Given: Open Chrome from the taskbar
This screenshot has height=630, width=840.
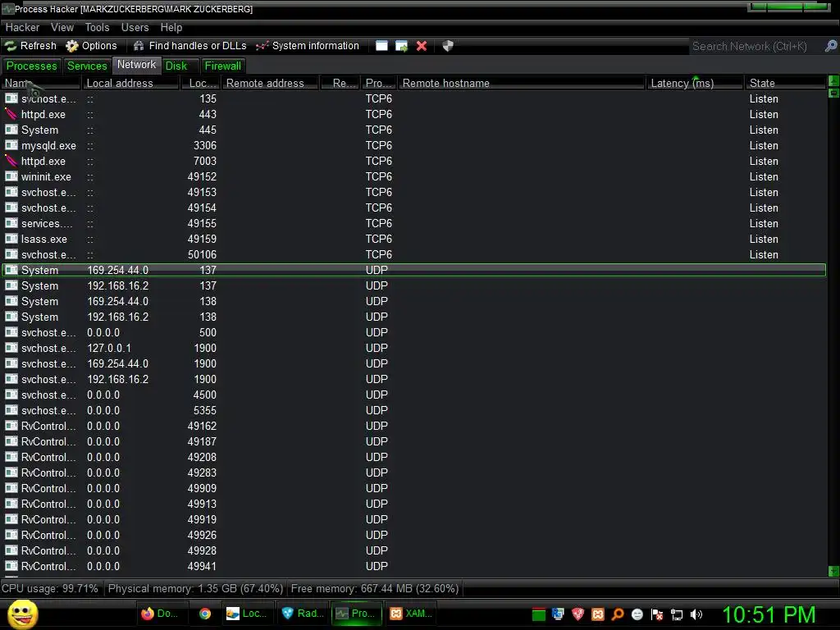Looking at the screenshot, I should pyautogui.click(x=205, y=614).
